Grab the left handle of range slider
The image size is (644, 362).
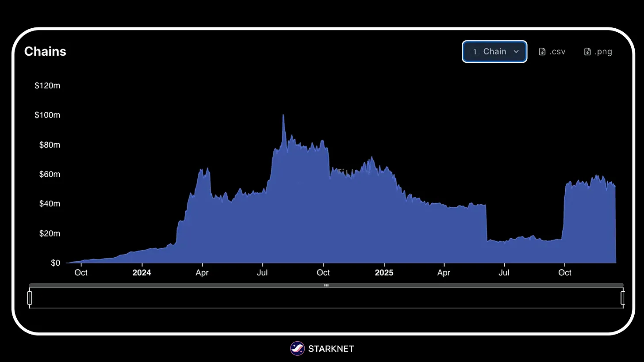[30, 298]
